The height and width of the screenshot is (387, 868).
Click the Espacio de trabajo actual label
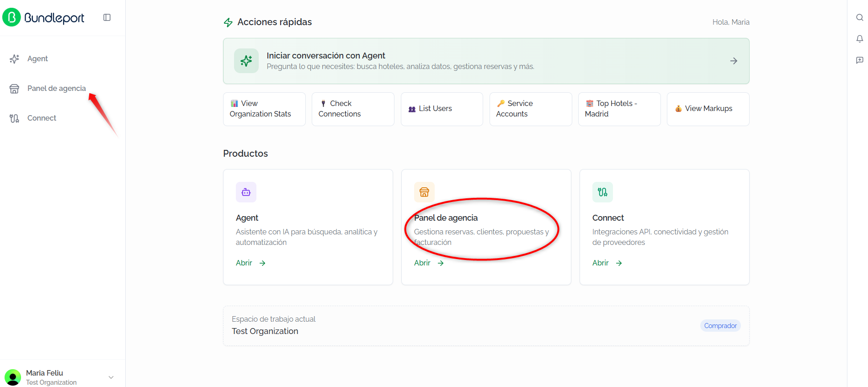pos(273,319)
